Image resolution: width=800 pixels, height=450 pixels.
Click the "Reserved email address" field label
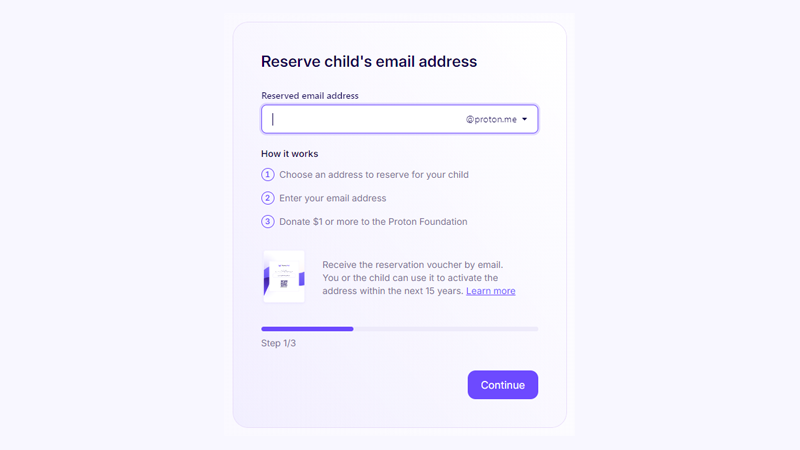click(310, 96)
